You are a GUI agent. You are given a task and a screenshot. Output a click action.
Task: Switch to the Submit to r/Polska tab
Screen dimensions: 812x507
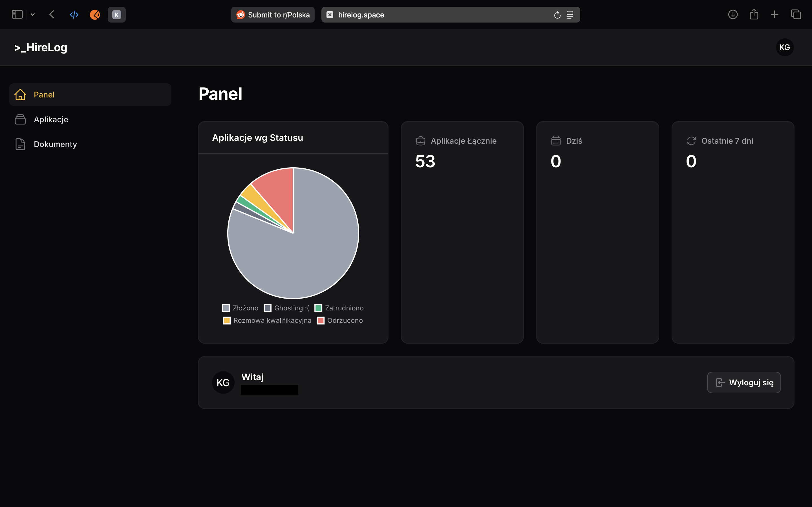pos(273,15)
